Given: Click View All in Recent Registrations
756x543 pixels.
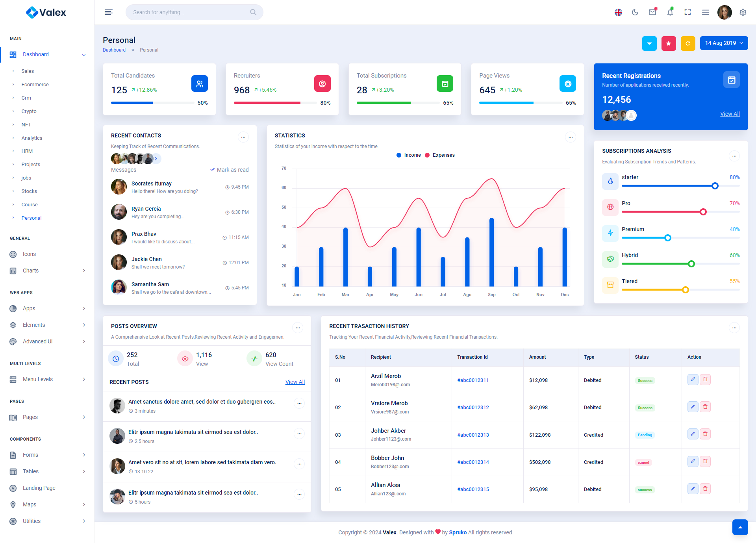Looking at the screenshot, I should (x=730, y=114).
